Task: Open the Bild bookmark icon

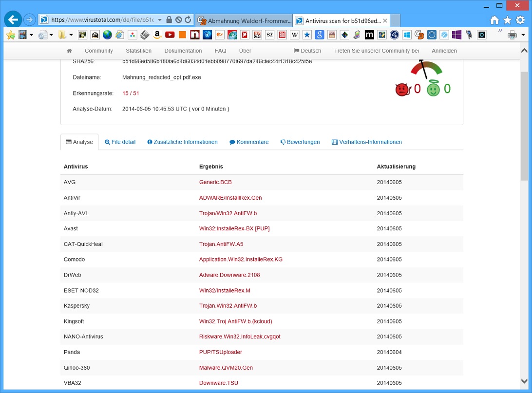Action: 282,35
